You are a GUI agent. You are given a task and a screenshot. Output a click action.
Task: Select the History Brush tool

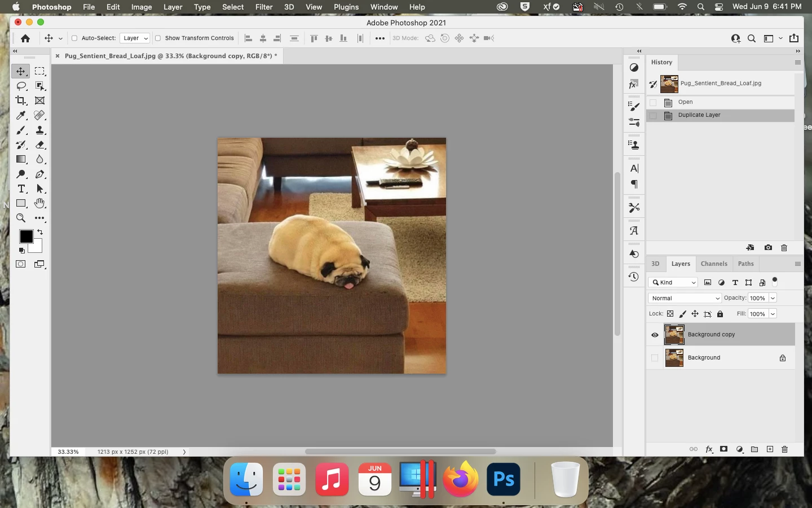(x=21, y=144)
